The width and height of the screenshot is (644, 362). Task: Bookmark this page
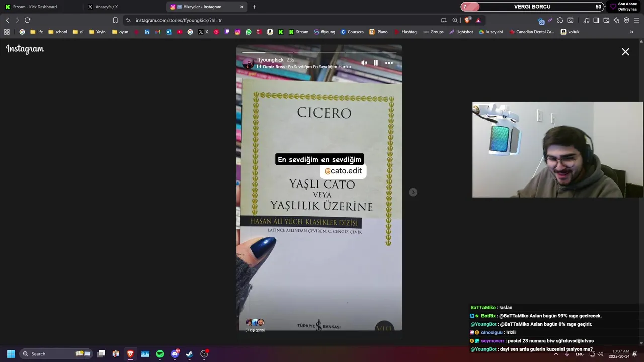pos(115,20)
